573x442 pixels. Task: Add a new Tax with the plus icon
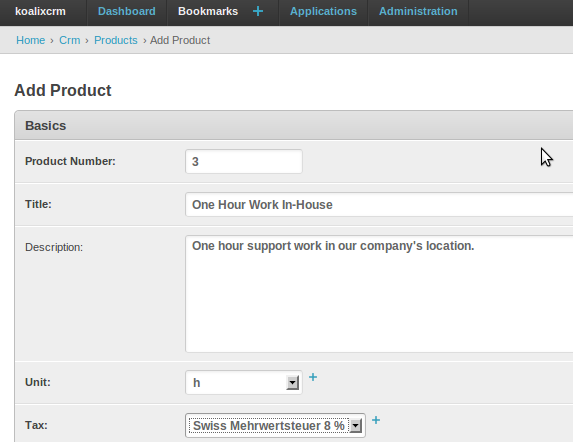tap(376, 420)
